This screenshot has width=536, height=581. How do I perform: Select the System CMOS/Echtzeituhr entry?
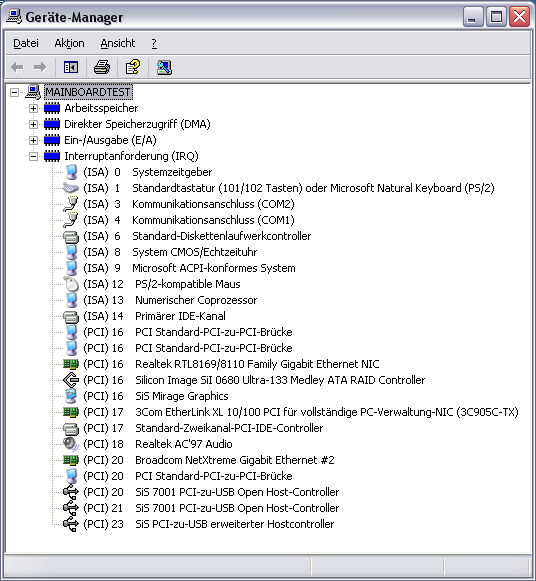pyautogui.click(x=170, y=252)
